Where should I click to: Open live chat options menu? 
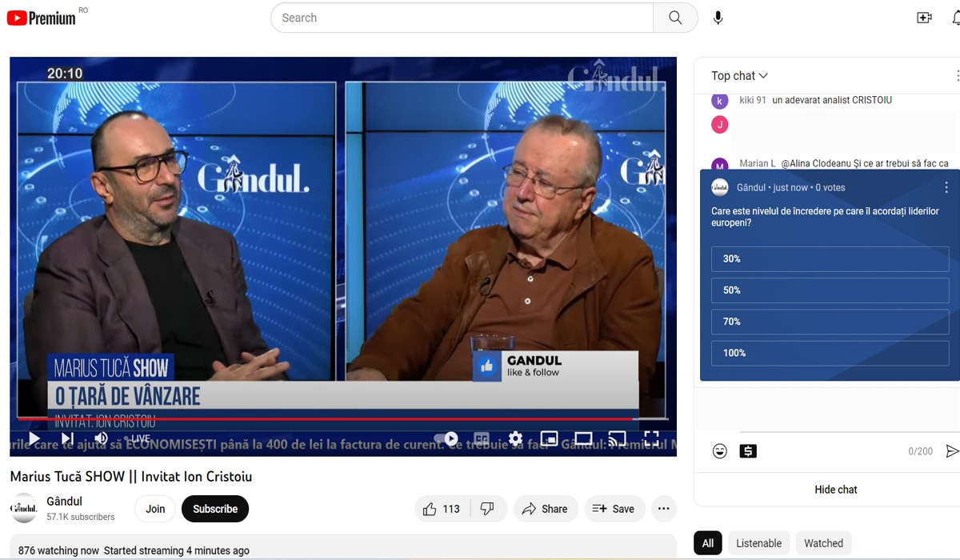coord(957,76)
